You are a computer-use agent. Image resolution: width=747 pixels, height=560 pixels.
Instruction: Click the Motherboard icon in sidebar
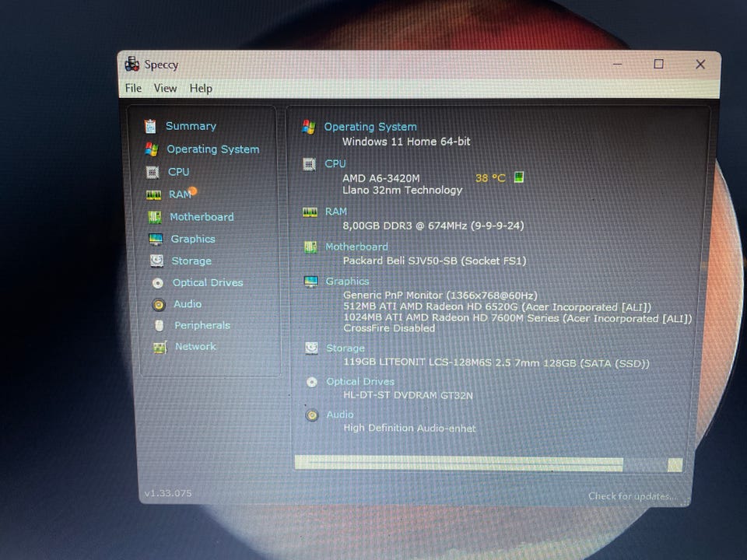pyautogui.click(x=154, y=217)
